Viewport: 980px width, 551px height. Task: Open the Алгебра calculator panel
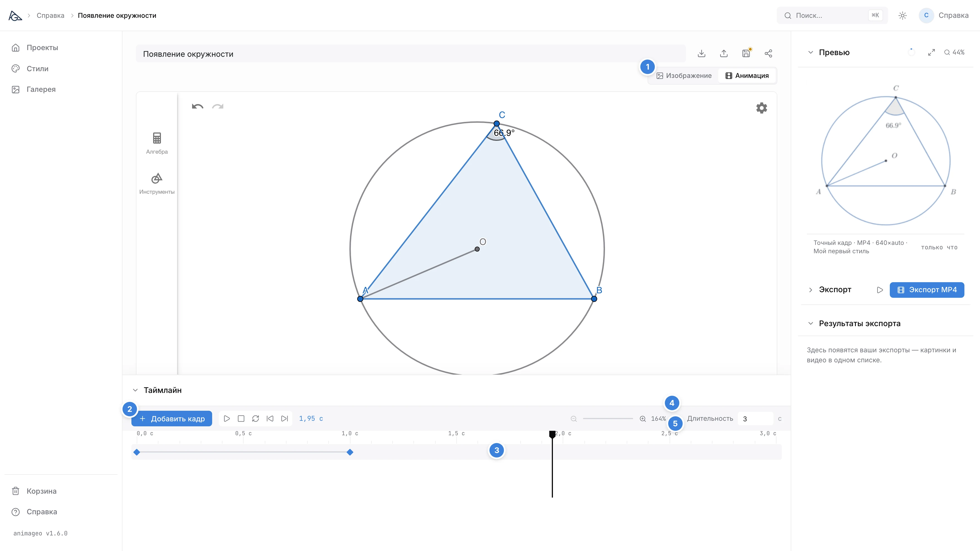coord(157,143)
